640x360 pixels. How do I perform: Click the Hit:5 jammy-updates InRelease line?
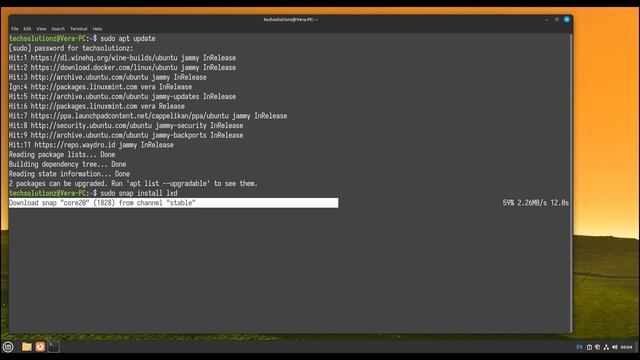pyautogui.click(x=122, y=97)
